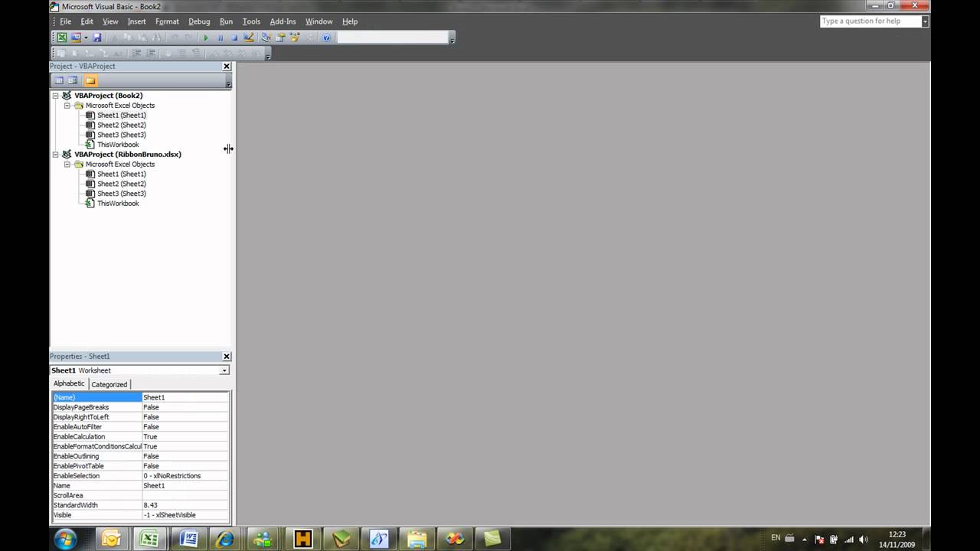Click the Visible xlSheetVisible value
The height and width of the screenshot is (551, 980).
tap(185, 515)
